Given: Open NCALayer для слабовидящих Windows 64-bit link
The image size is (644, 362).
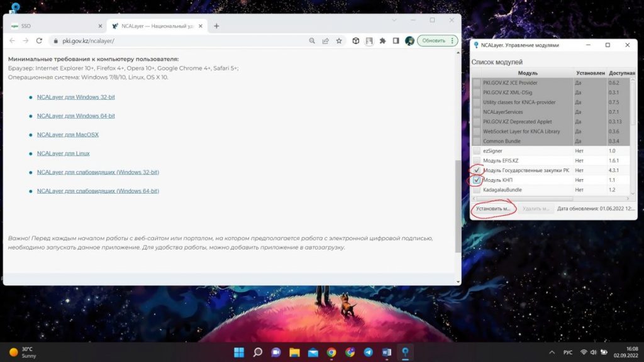Looking at the screenshot, I should pyautogui.click(x=98, y=191).
